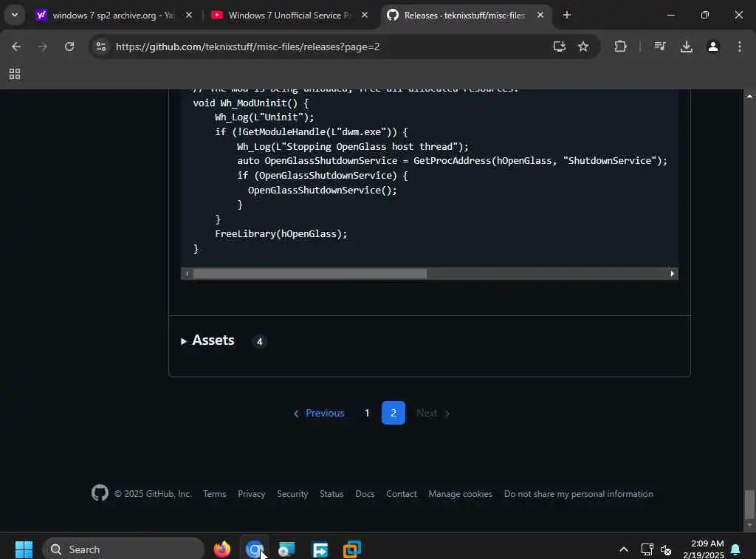Open Do not share my personal information
Image resolution: width=756 pixels, height=559 pixels.
(578, 494)
